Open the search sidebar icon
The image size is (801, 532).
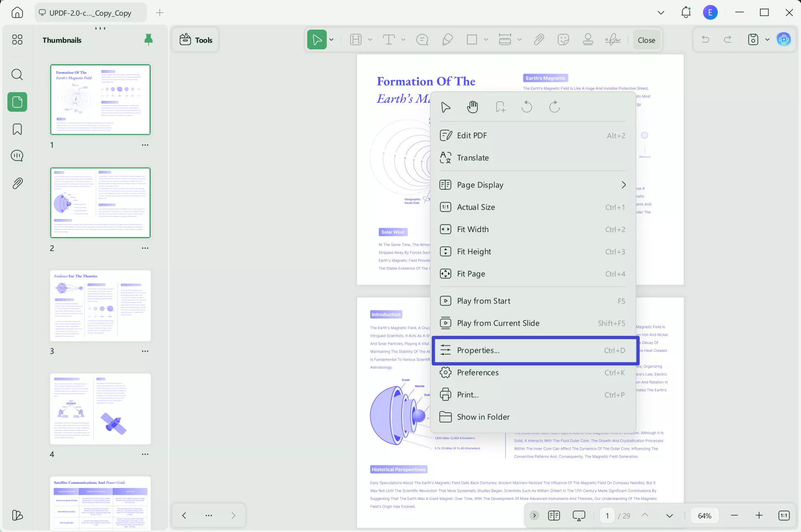coord(17,74)
